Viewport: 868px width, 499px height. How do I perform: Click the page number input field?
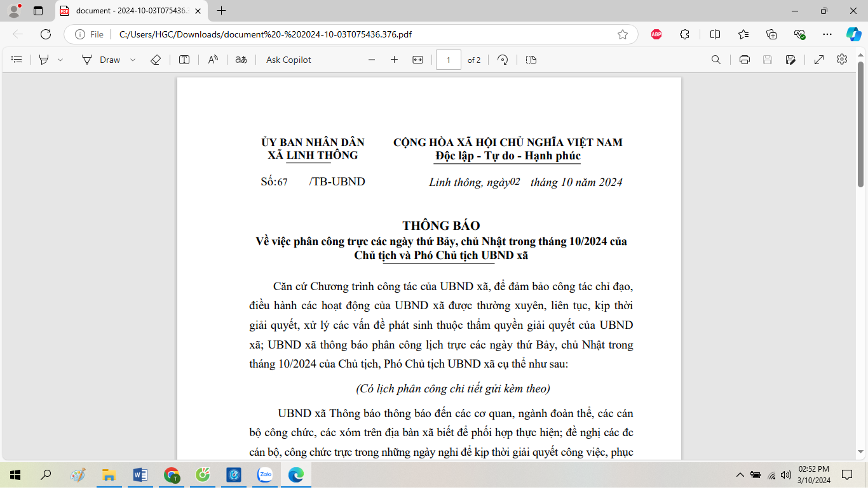click(x=449, y=60)
